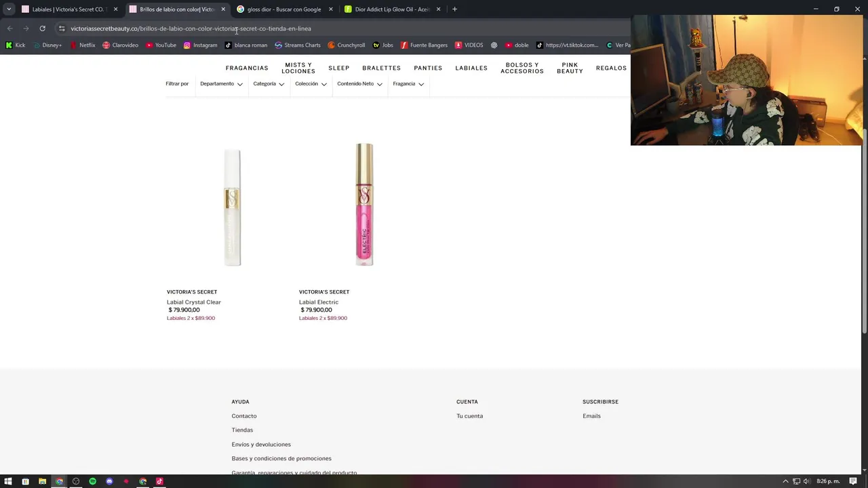Open Discord from the taskbar
This screenshot has height=488, width=868.
pyautogui.click(x=109, y=481)
